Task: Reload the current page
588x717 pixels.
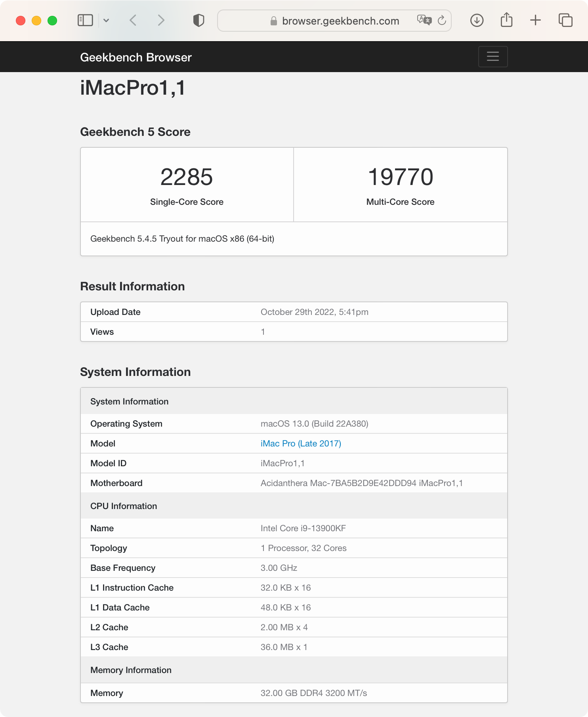Action: coord(442,20)
